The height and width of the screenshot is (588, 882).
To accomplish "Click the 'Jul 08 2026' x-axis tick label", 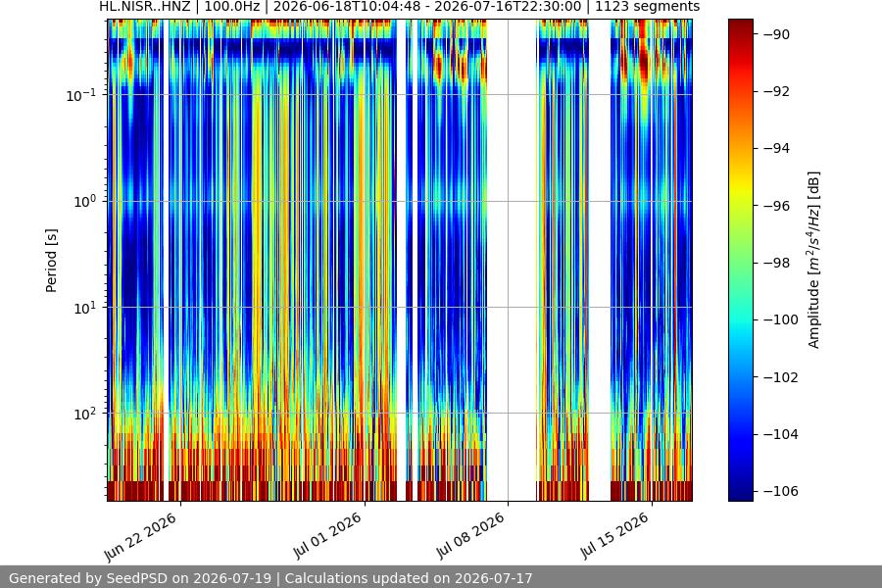I will [x=470, y=536].
